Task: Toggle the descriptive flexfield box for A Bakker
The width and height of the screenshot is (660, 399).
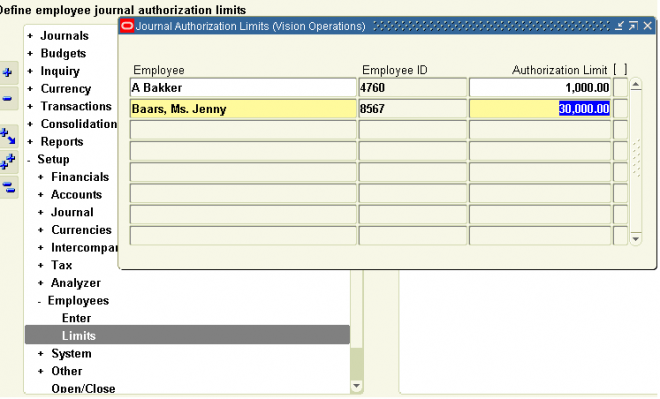Action: [x=620, y=88]
